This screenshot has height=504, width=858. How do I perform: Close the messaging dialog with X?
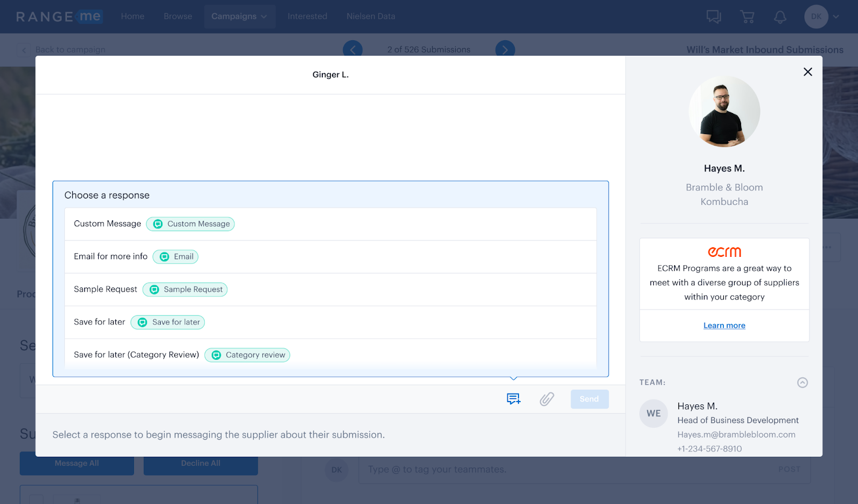click(x=808, y=72)
